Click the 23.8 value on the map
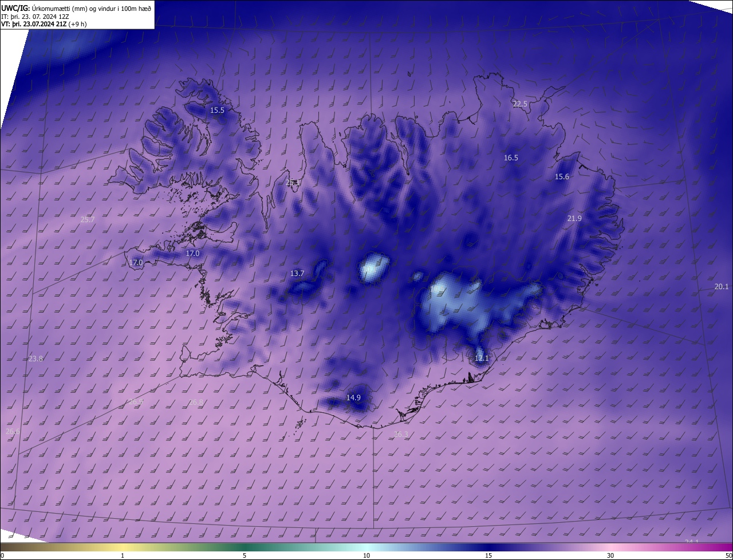 [x=36, y=359]
